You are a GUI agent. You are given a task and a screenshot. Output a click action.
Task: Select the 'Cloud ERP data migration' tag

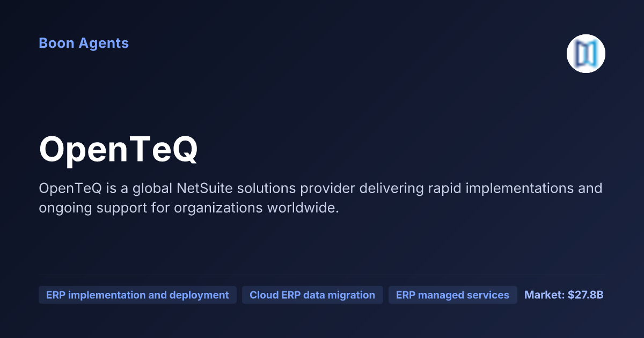tap(312, 295)
